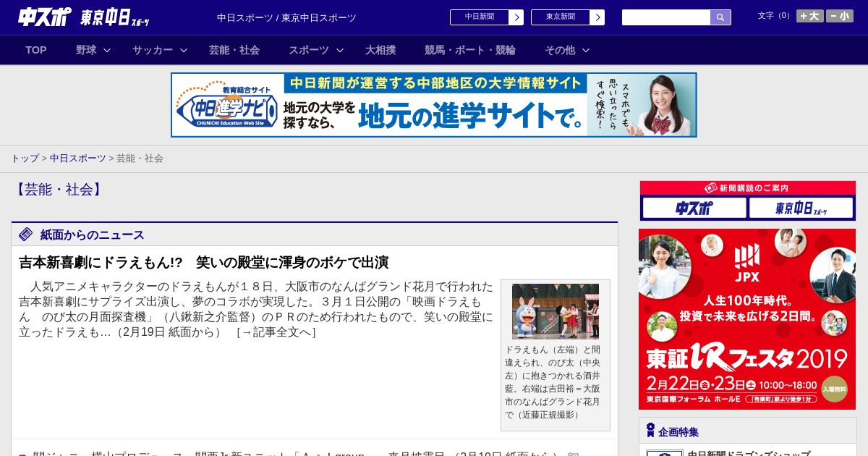Image resolution: width=868 pixels, height=456 pixels.
Task: Open the 東証IRフェスタ2019 advertisement
Action: [x=747, y=319]
